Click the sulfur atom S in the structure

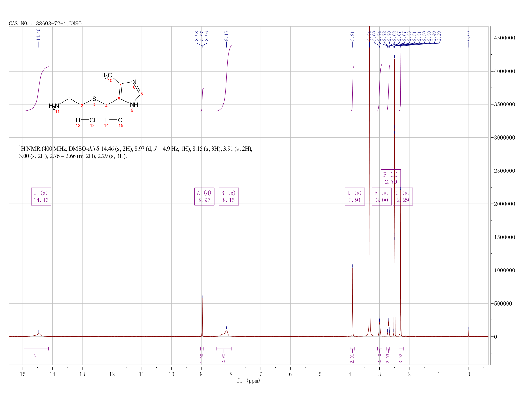[x=94, y=99]
